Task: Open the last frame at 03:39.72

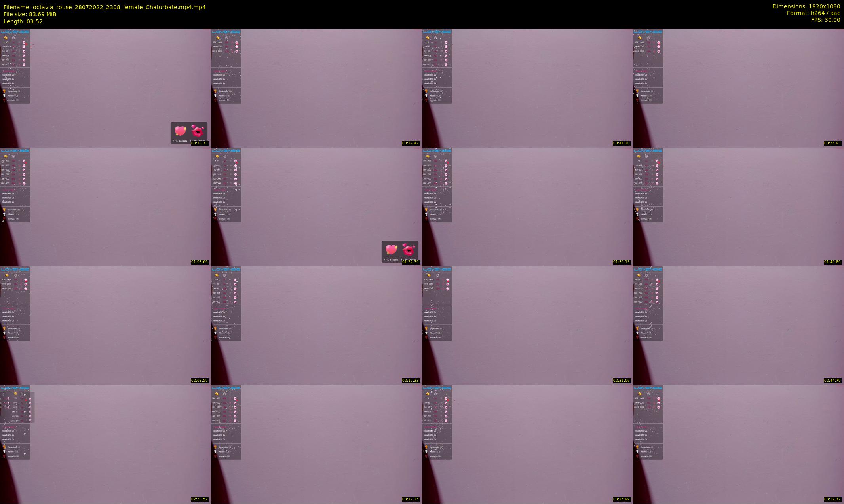Action: click(738, 444)
